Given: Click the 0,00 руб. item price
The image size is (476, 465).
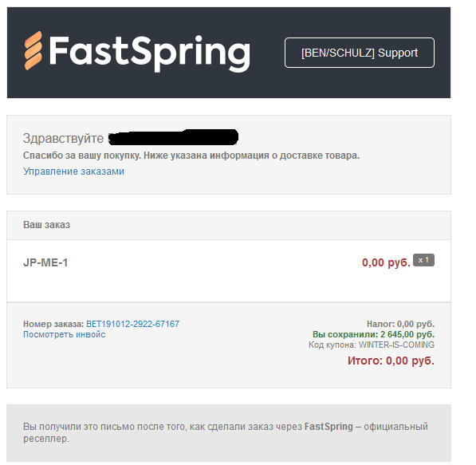Looking at the screenshot, I should pos(386,262).
